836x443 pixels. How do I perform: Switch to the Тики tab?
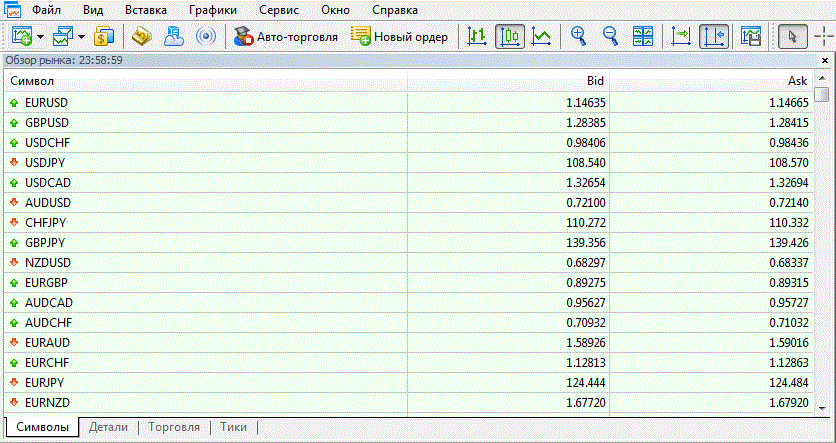tap(233, 427)
